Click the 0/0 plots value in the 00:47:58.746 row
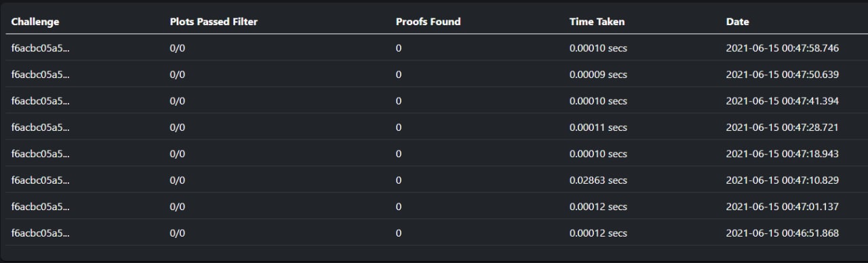The width and height of the screenshot is (868, 263). tap(177, 48)
